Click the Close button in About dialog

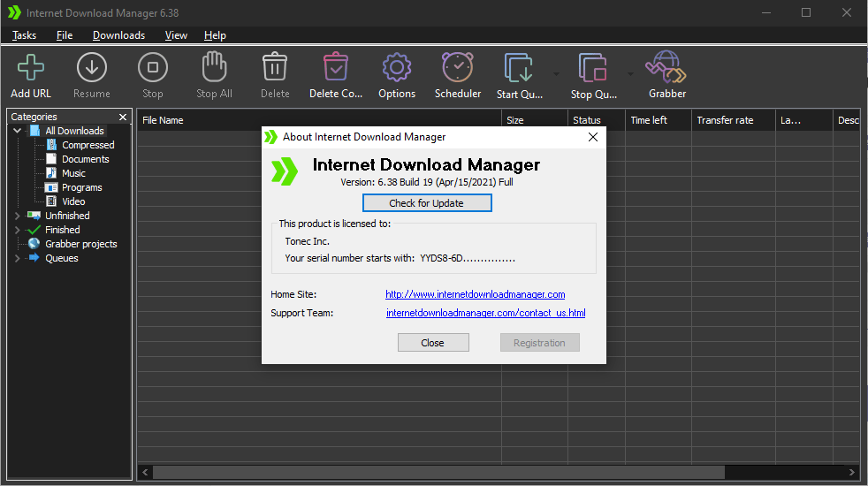(x=433, y=343)
